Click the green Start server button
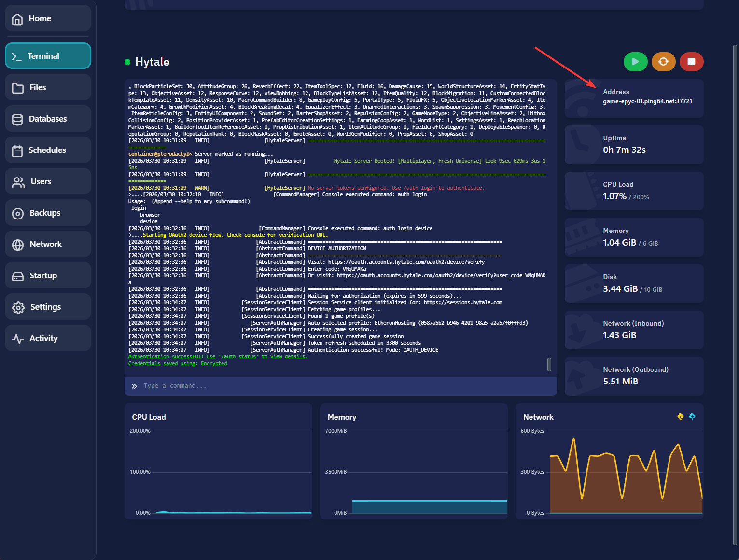The image size is (739, 560). point(635,62)
